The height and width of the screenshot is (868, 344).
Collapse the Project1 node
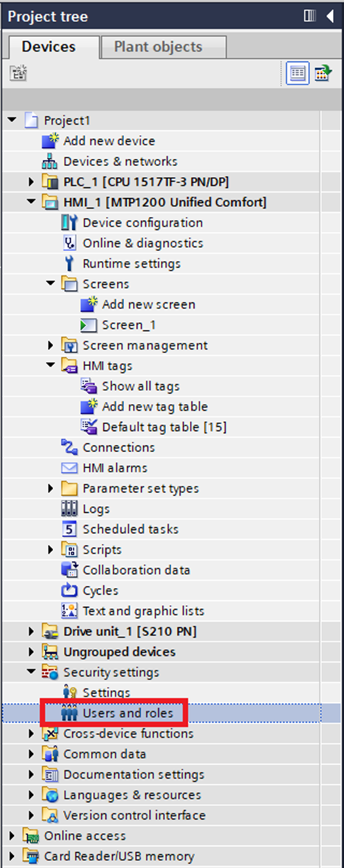[x=12, y=120]
